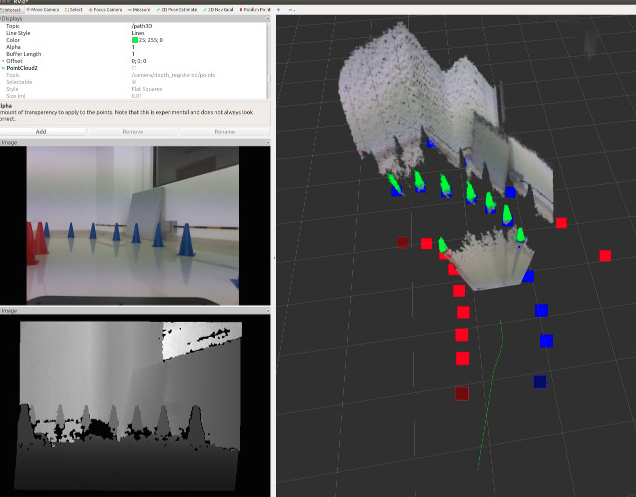
Task: Choose the Select tool in toolbar
Action: pyautogui.click(x=73, y=9)
